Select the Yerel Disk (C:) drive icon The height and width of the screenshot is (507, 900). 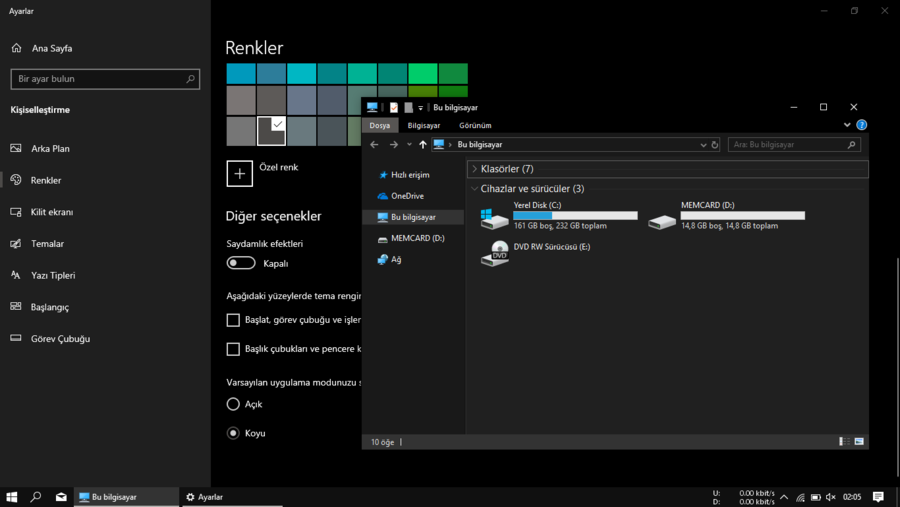coord(494,219)
